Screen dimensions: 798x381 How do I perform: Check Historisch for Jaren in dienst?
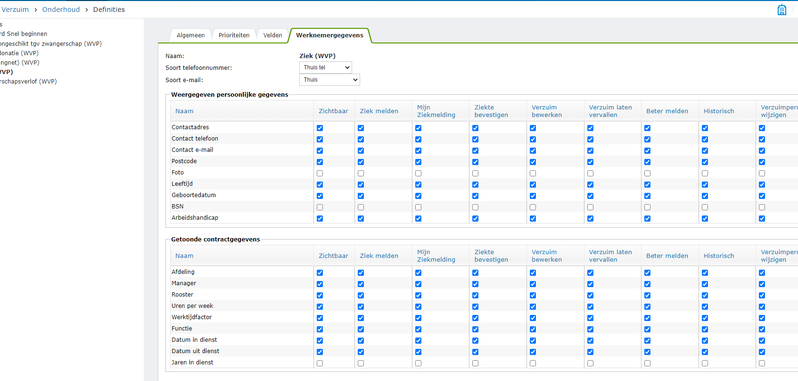705,363
